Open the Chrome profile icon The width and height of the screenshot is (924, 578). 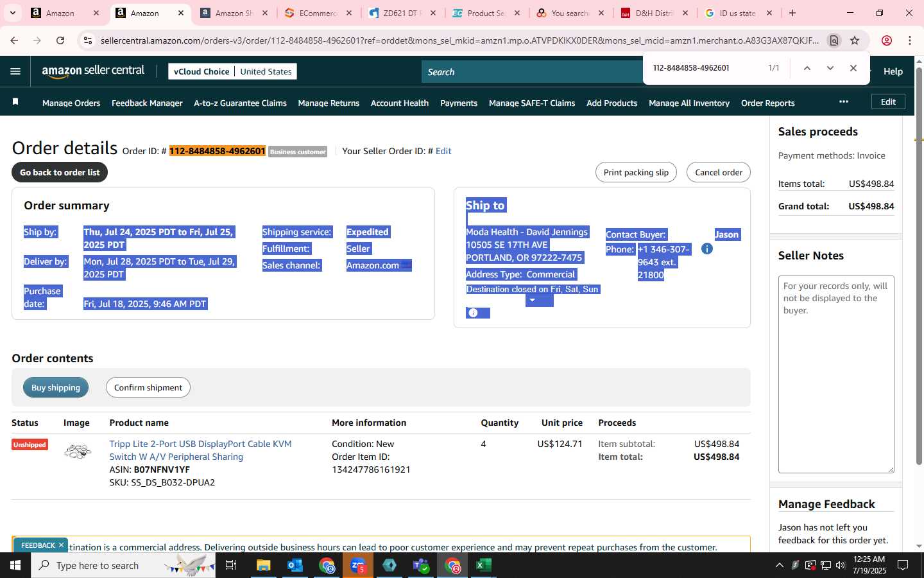[887, 40]
